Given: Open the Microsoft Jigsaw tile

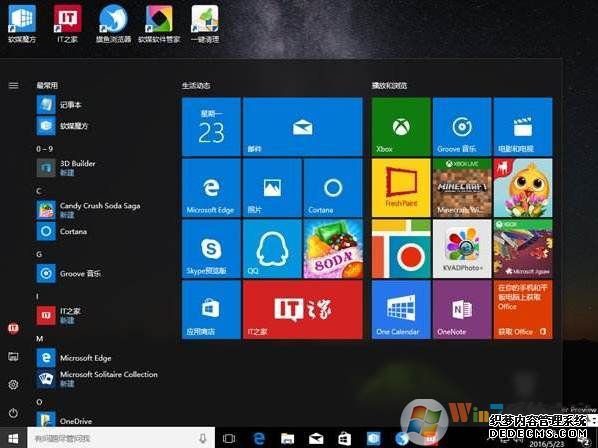Looking at the screenshot, I should pyautogui.click(x=523, y=249).
